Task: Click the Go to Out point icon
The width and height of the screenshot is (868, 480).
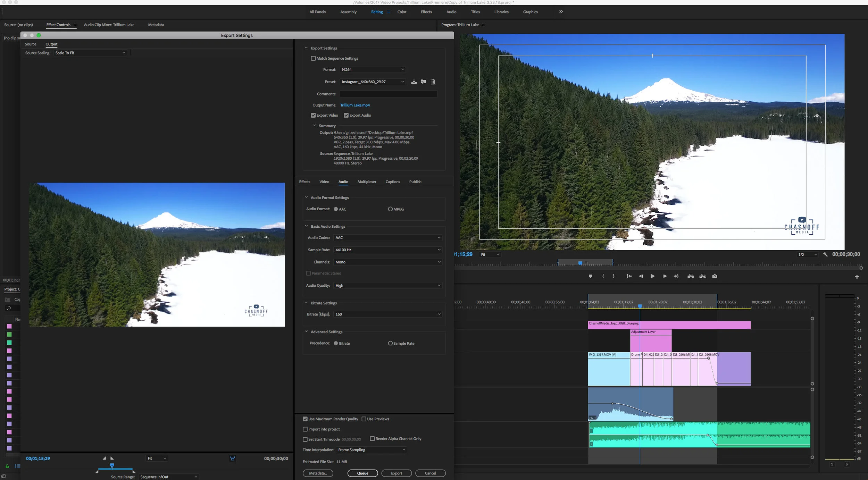Action: point(676,276)
